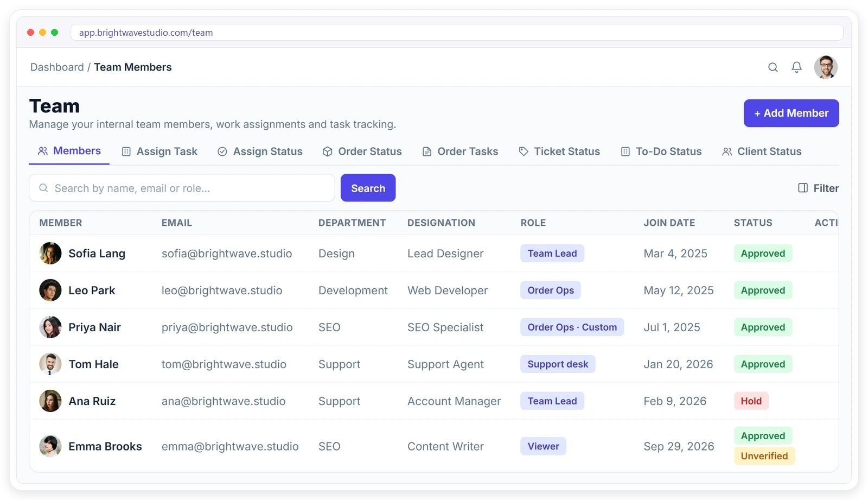Click the Viewer role badge
This screenshot has height=500, width=868.
[543, 446]
